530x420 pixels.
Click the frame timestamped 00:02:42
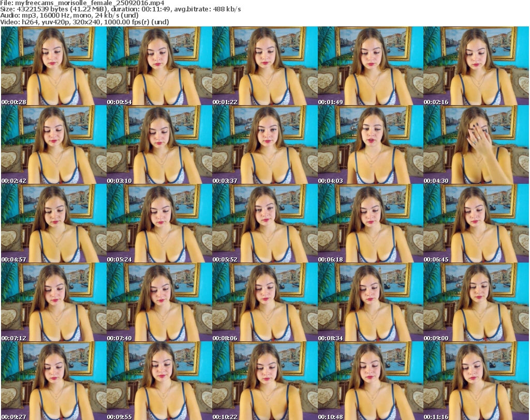click(x=53, y=144)
